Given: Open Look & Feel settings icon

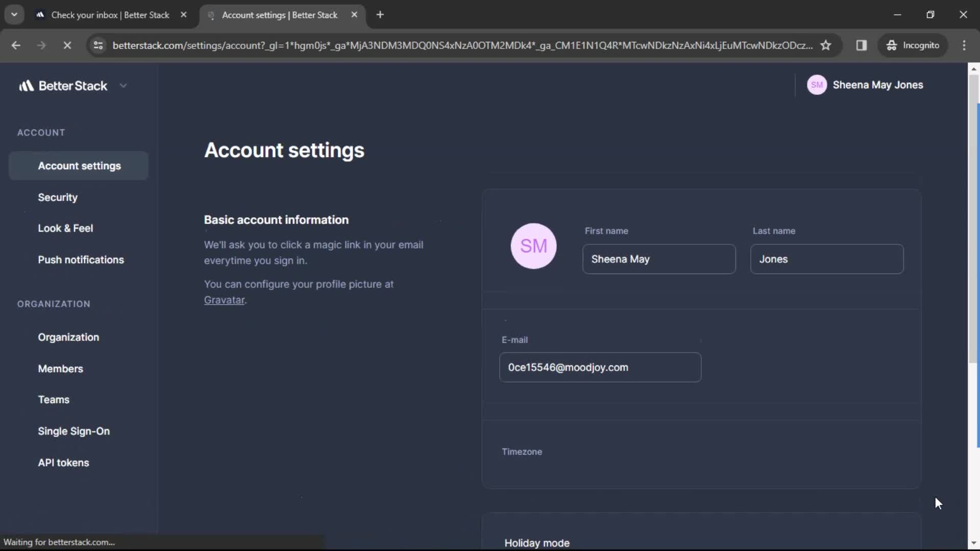Looking at the screenshot, I should (x=65, y=228).
